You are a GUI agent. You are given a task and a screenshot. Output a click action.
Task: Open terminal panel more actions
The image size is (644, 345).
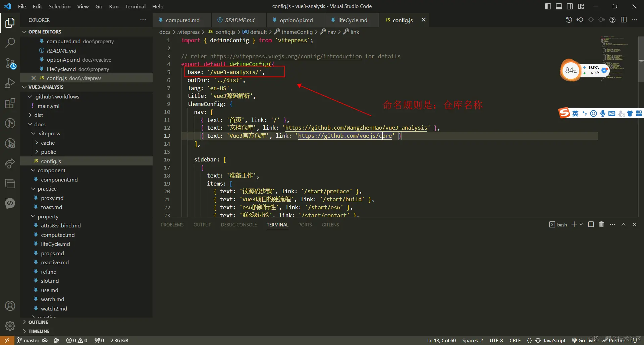[x=612, y=224]
